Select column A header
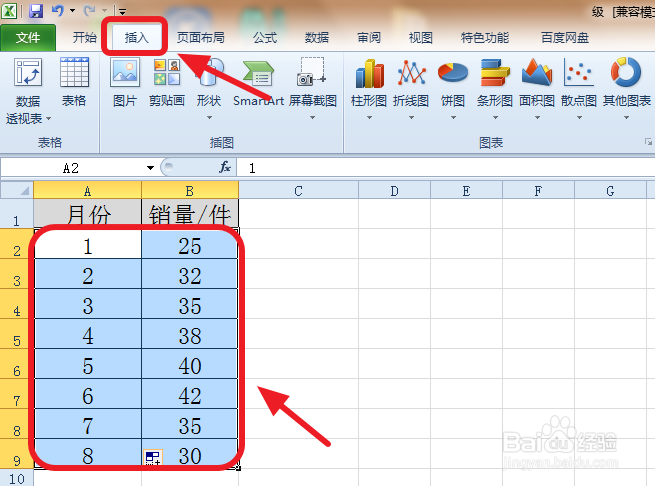 [x=87, y=191]
